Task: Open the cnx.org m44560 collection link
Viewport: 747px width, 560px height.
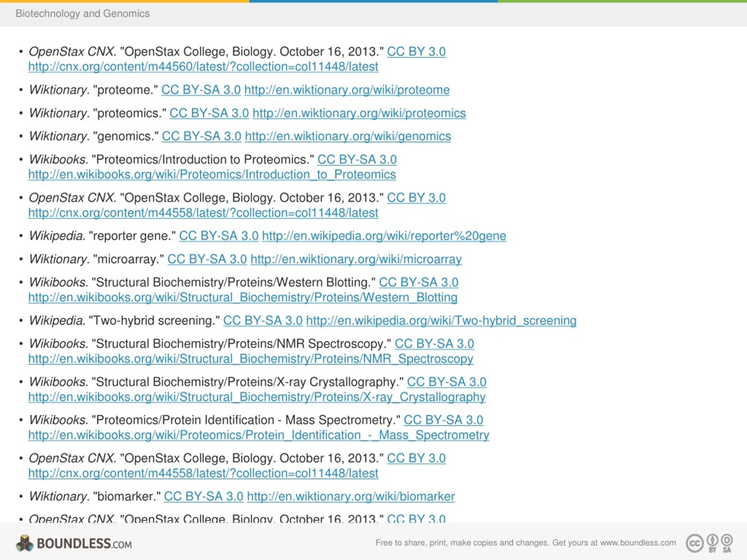Action: (x=203, y=67)
